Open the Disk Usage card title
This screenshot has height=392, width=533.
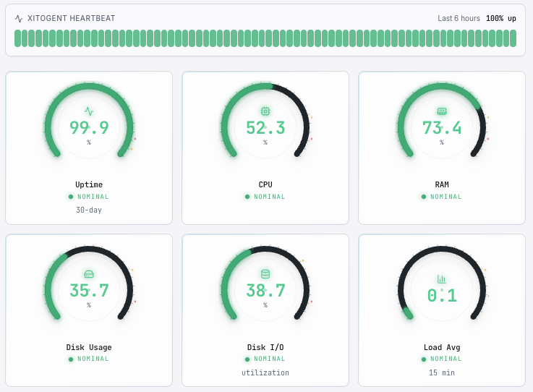(89, 347)
